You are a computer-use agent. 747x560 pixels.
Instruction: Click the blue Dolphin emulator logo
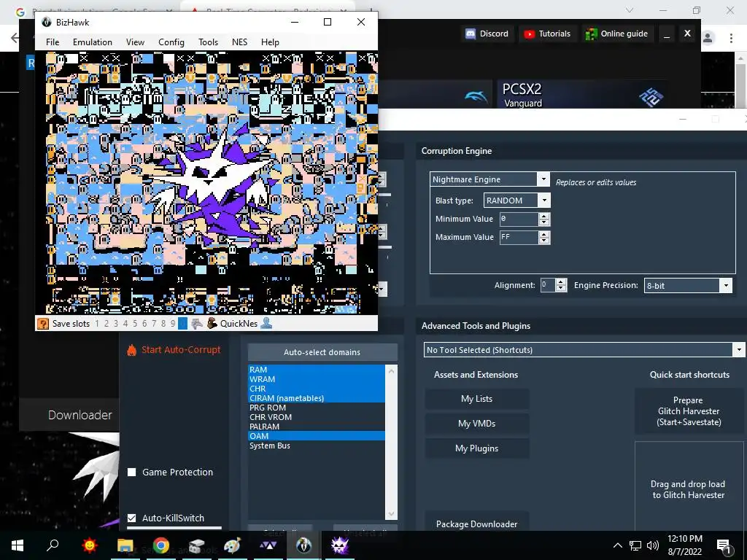pos(476,97)
